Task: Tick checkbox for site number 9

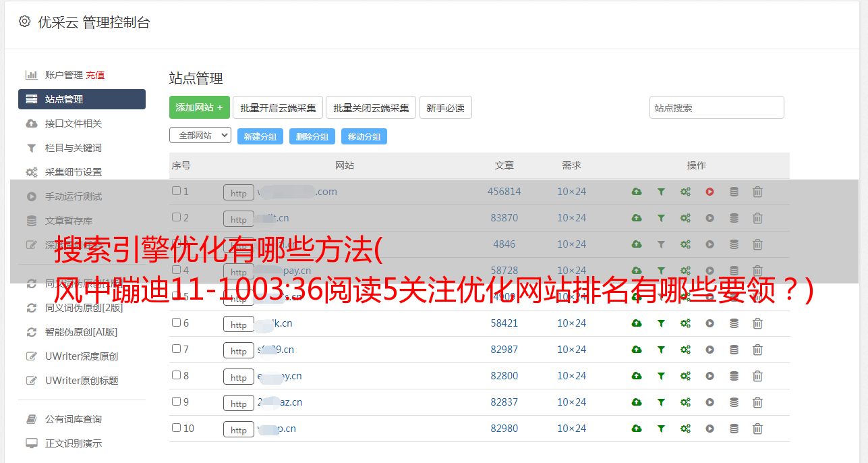Action: coord(176,402)
